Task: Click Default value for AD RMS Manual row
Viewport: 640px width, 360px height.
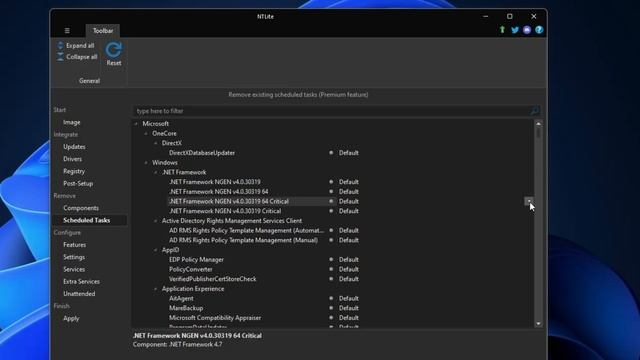Action: pyautogui.click(x=349, y=240)
